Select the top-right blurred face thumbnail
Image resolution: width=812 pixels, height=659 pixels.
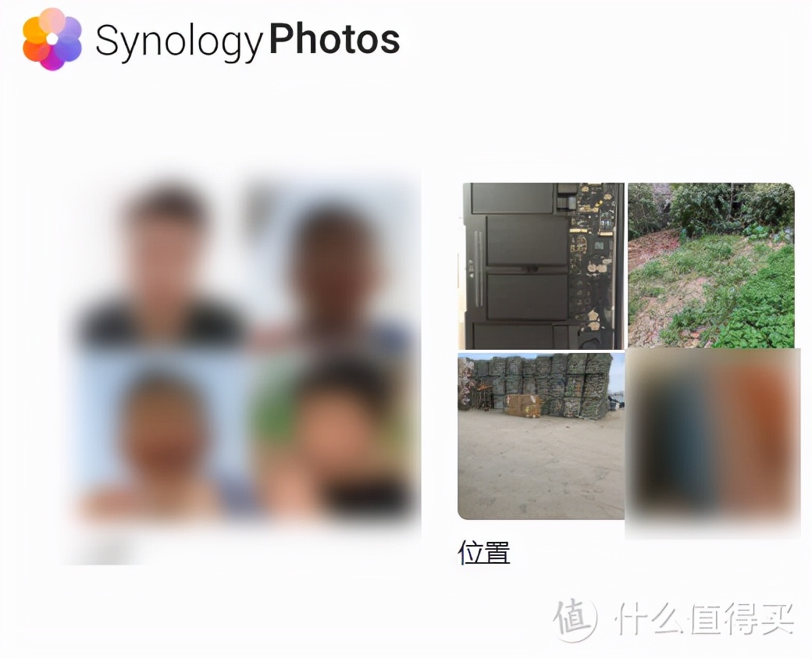336,262
